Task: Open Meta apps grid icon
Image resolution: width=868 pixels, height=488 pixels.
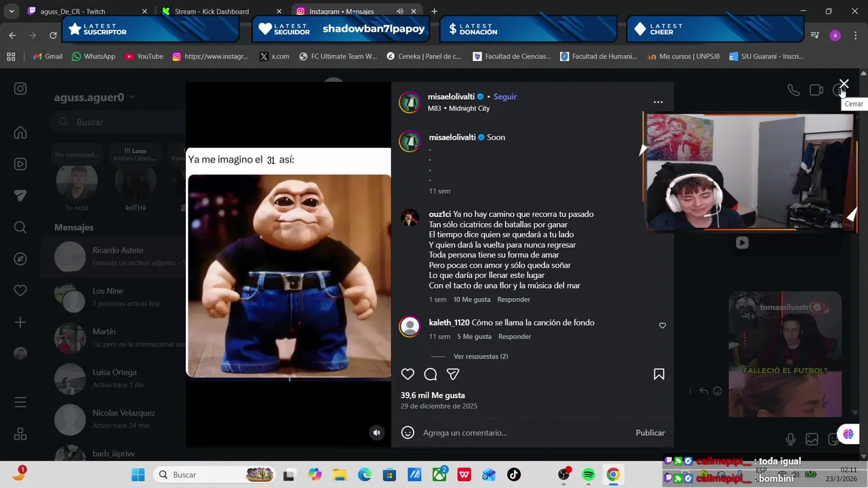Action: coord(20,434)
